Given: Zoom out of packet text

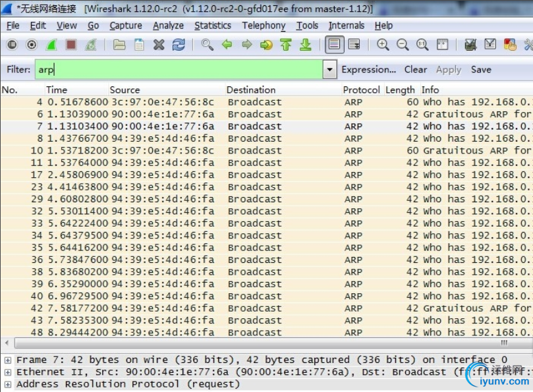Looking at the screenshot, I should pos(403,45).
